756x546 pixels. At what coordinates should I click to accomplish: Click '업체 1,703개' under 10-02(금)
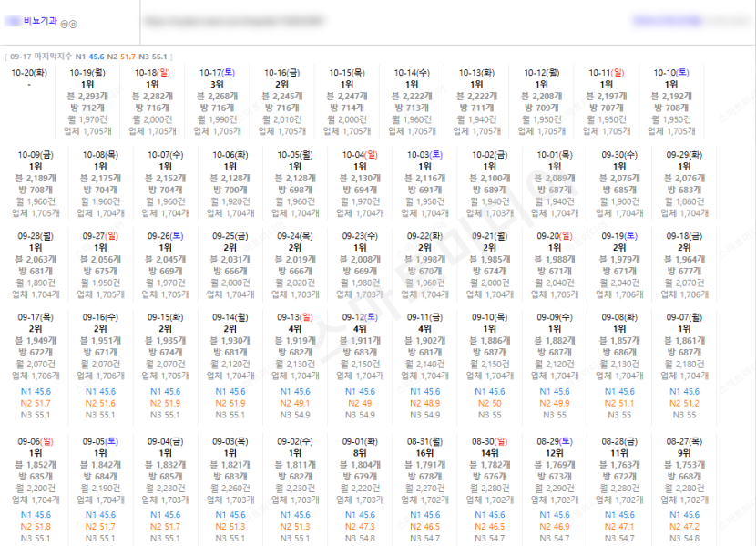click(x=490, y=212)
